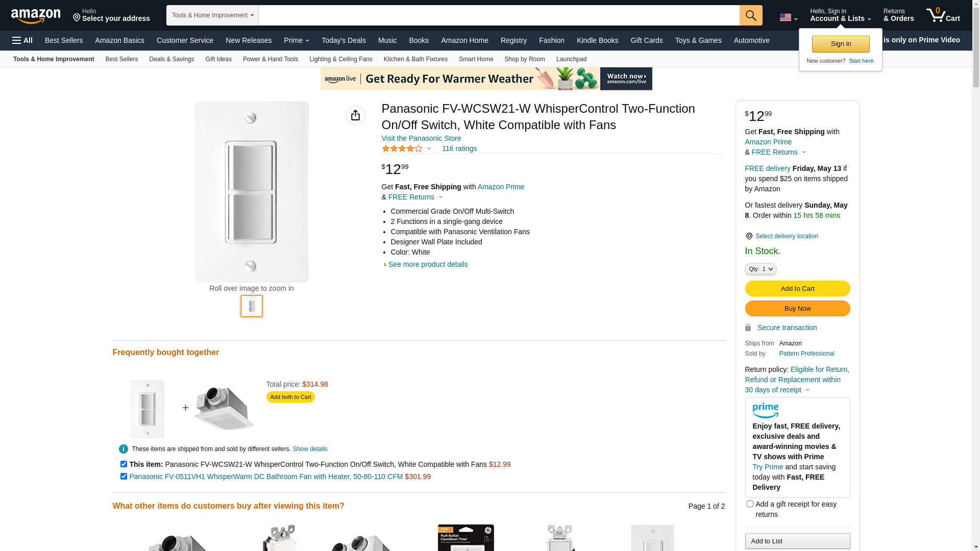
Task: Click the US flag language selector
Action: pyautogui.click(x=788, y=17)
